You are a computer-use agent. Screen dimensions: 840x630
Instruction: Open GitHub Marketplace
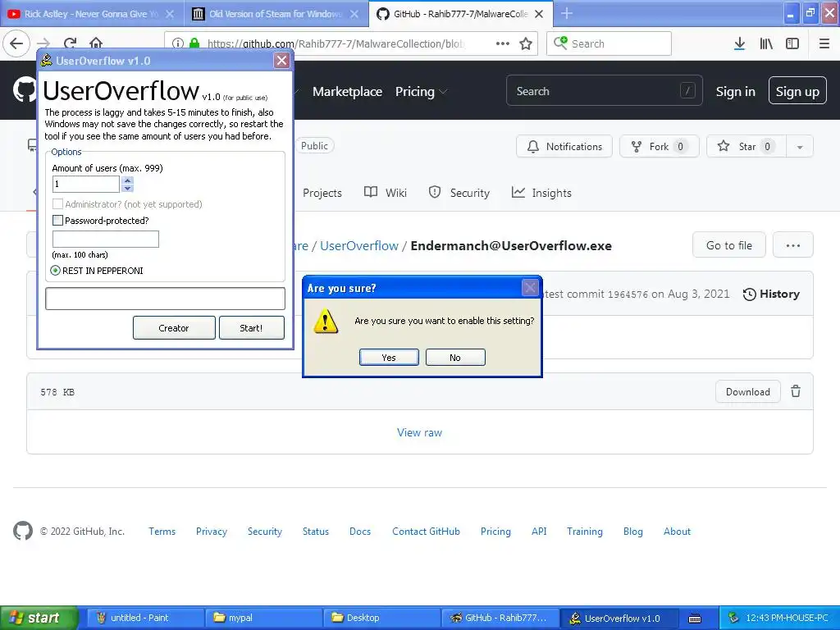pos(347,92)
